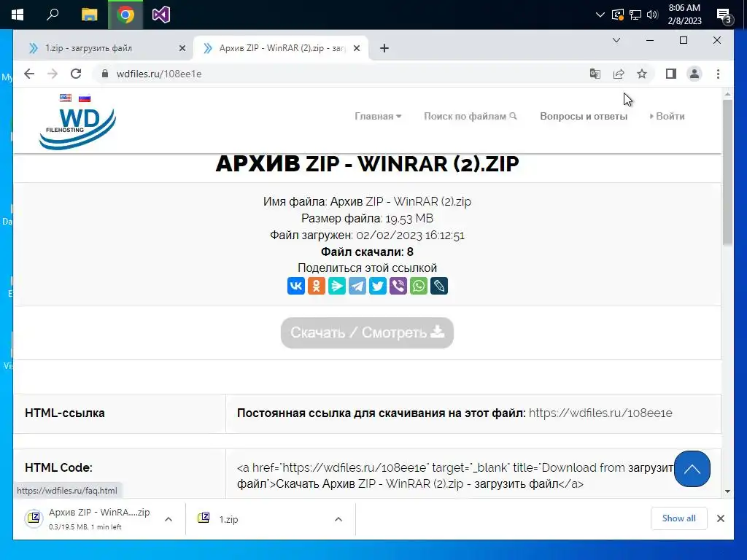Click Show all downloads button
The image size is (747, 560).
tap(678, 518)
